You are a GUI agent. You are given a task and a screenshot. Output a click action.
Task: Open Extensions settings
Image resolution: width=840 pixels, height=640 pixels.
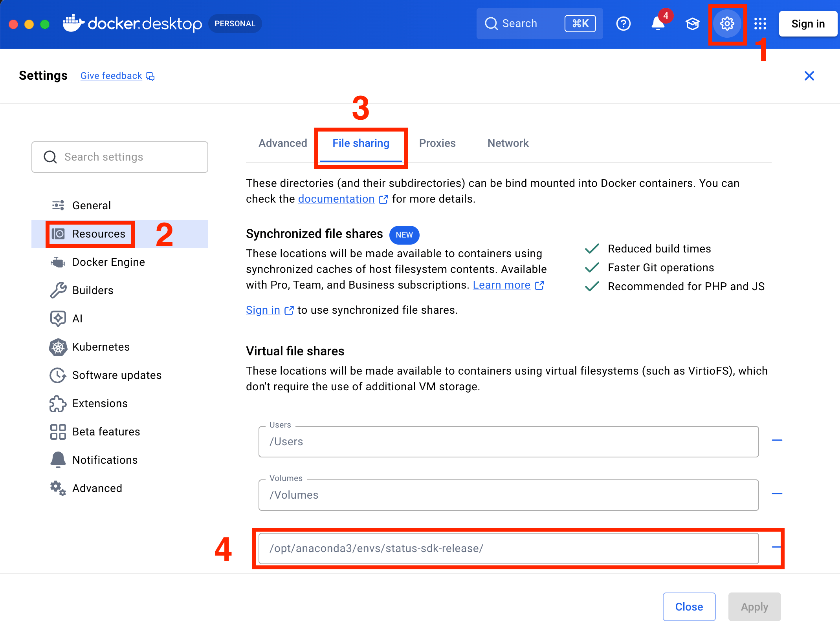(119, 404)
